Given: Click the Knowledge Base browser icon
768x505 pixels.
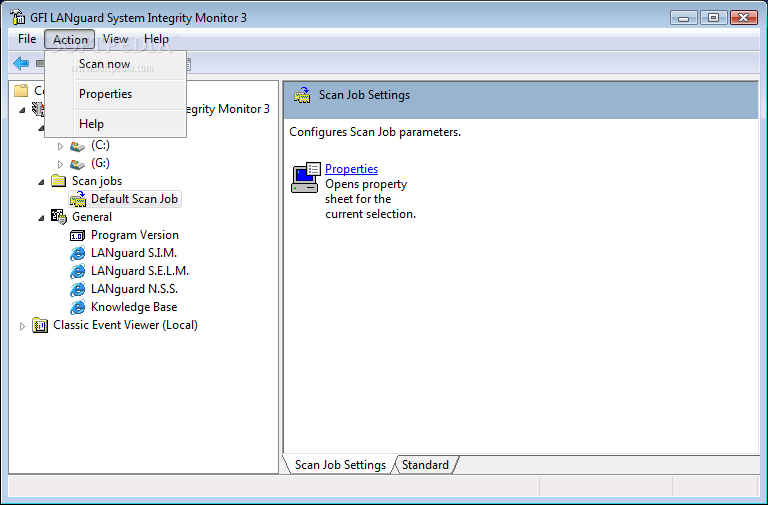Looking at the screenshot, I should (77, 307).
